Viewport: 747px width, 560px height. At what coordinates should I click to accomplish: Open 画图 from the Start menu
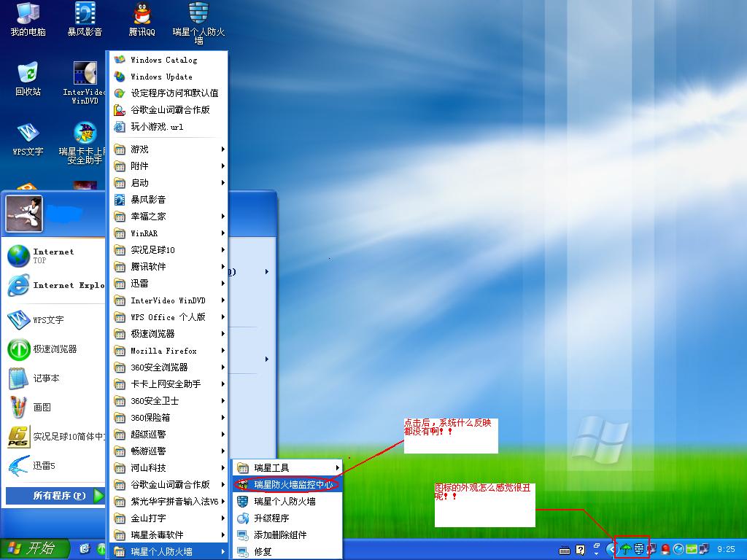(55, 407)
